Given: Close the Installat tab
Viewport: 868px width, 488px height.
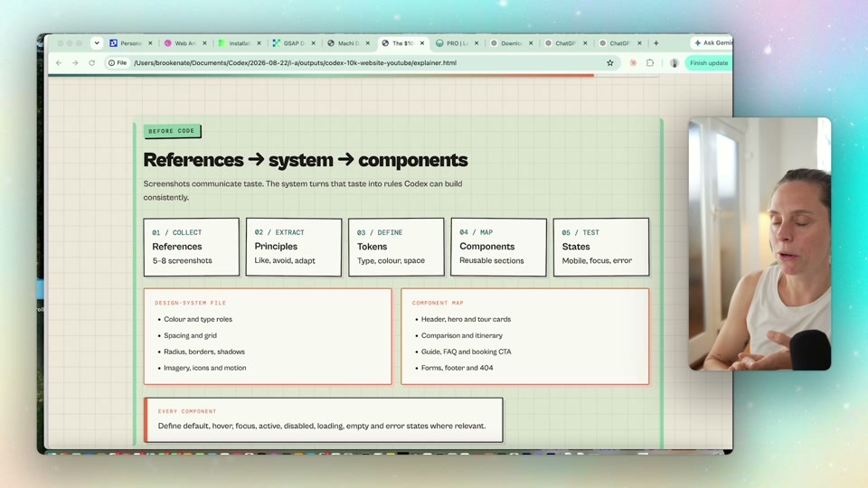Looking at the screenshot, I should click(x=259, y=43).
